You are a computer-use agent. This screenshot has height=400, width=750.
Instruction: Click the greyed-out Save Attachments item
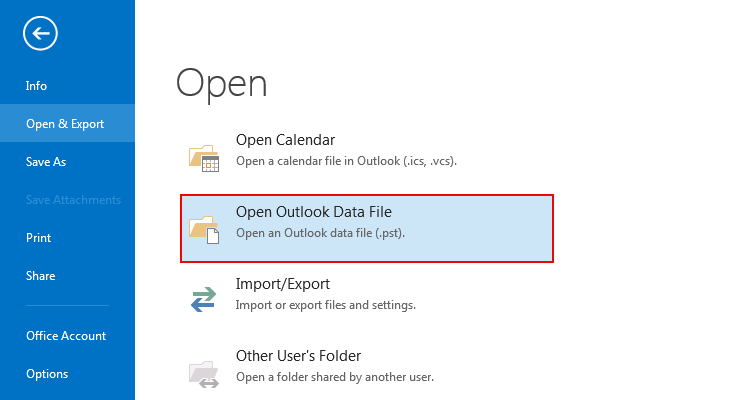pos(73,200)
